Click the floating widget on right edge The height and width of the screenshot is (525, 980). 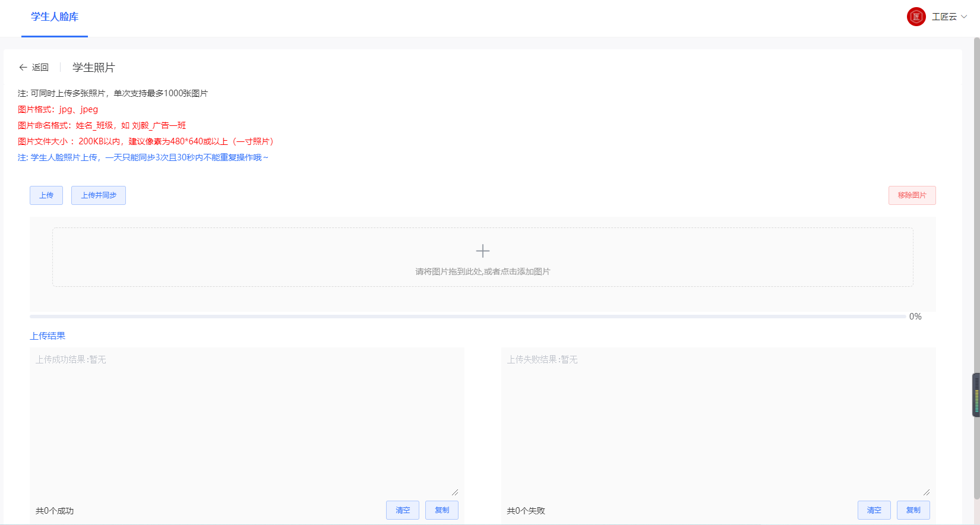[x=976, y=395]
